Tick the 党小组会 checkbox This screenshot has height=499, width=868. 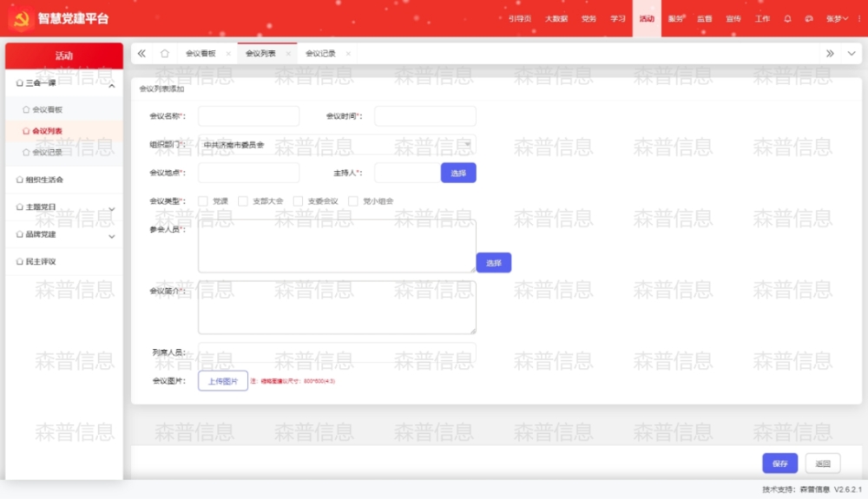pos(353,201)
